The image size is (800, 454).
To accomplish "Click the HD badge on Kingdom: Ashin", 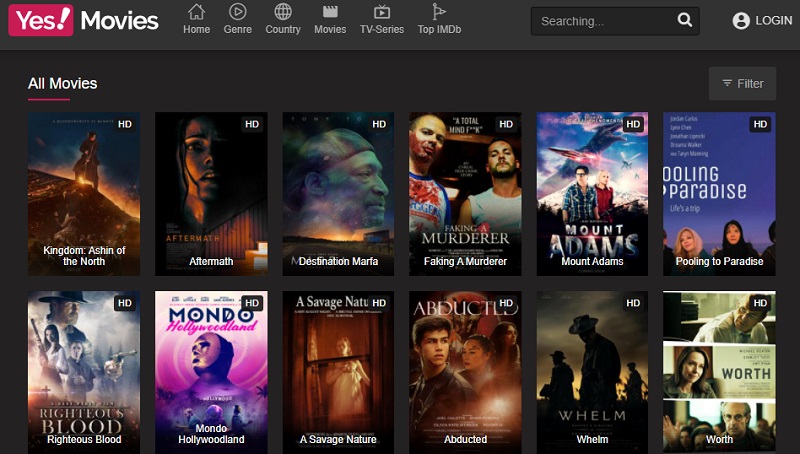I will pos(125,124).
